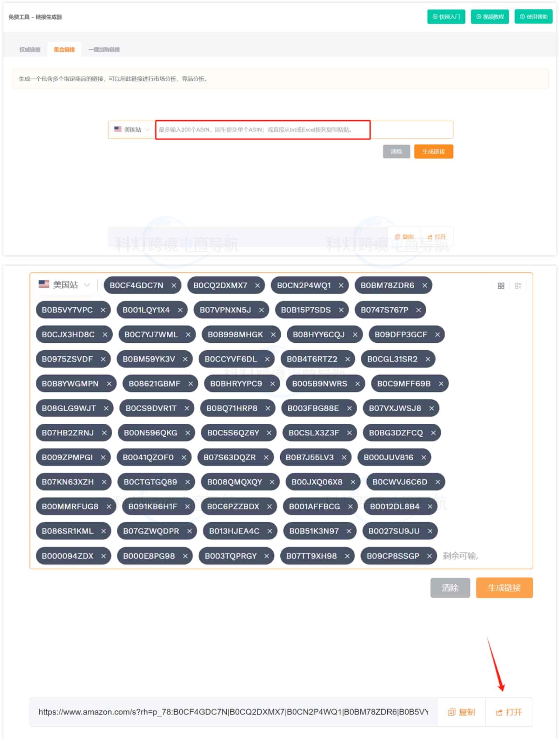Screen dimensions: 560x739
Task: Click the generated amazon.com URL field
Action: tap(233, 712)
